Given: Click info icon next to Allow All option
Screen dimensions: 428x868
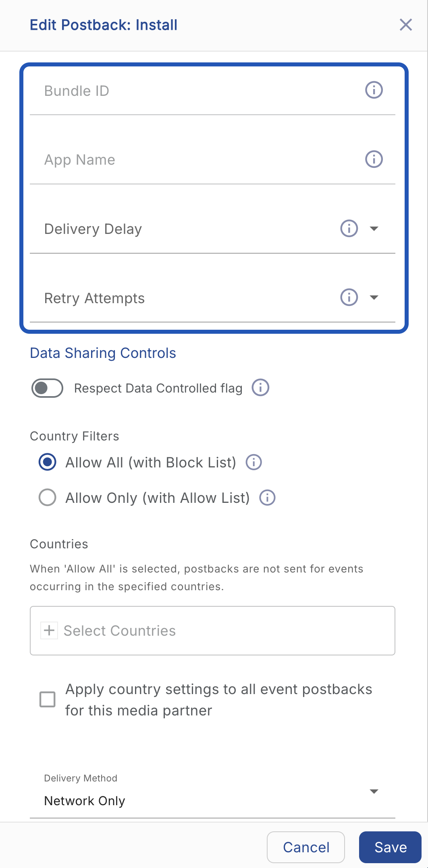Looking at the screenshot, I should 254,462.
